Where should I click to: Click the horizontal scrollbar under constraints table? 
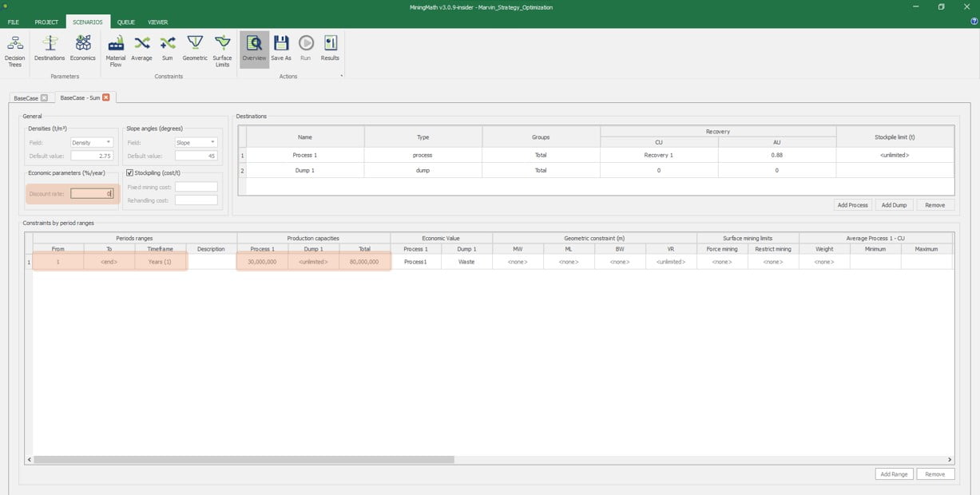[x=244, y=460]
